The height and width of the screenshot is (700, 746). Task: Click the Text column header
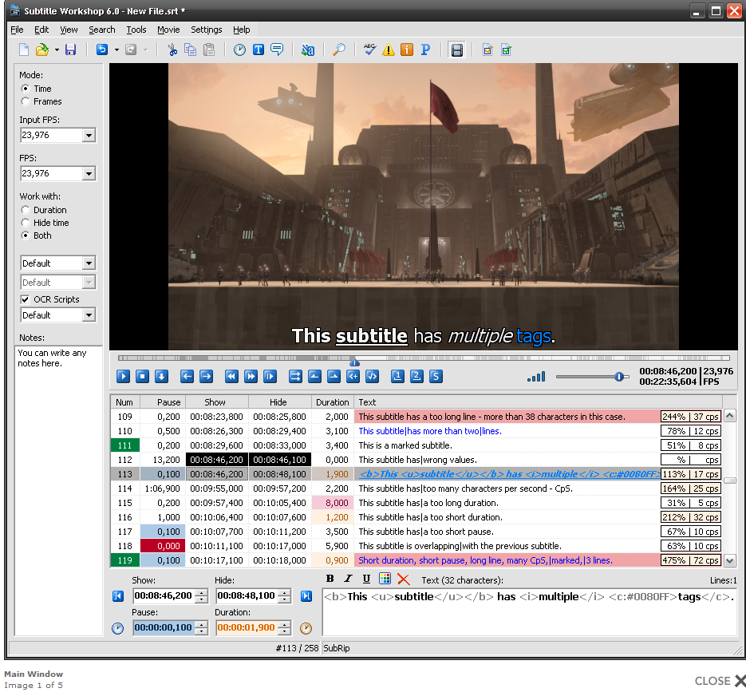coord(538,402)
